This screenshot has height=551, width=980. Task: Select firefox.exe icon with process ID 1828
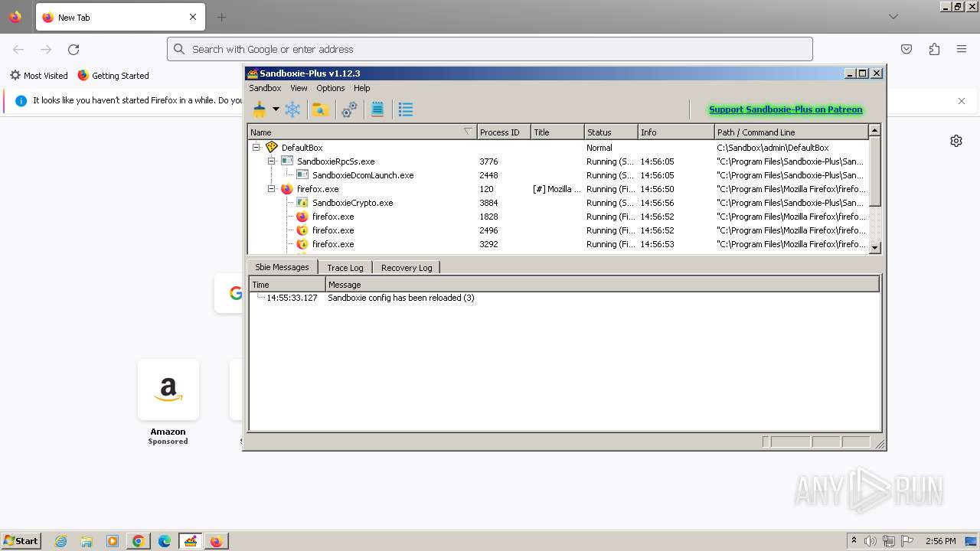pos(302,217)
